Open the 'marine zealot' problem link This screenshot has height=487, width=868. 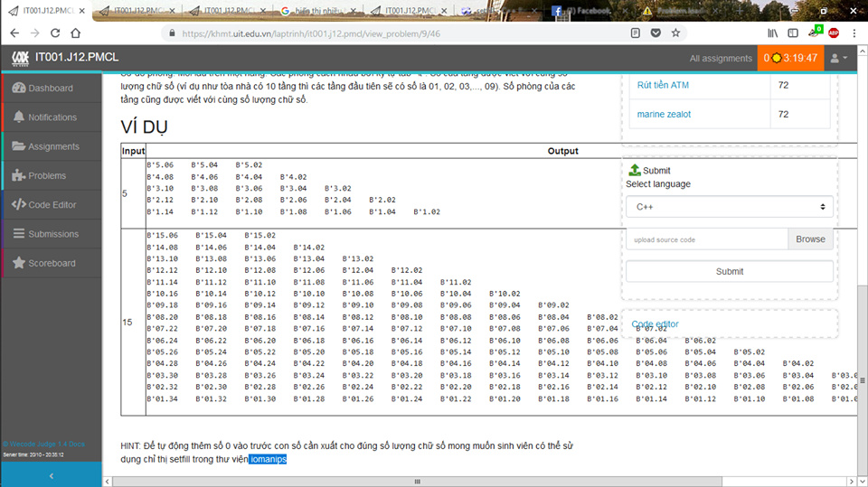pos(664,115)
